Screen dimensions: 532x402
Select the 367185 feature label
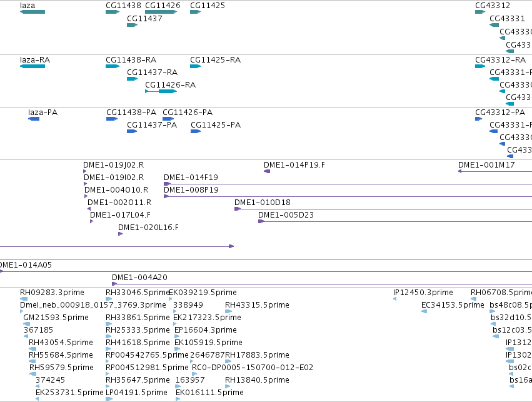click(x=38, y=331)
